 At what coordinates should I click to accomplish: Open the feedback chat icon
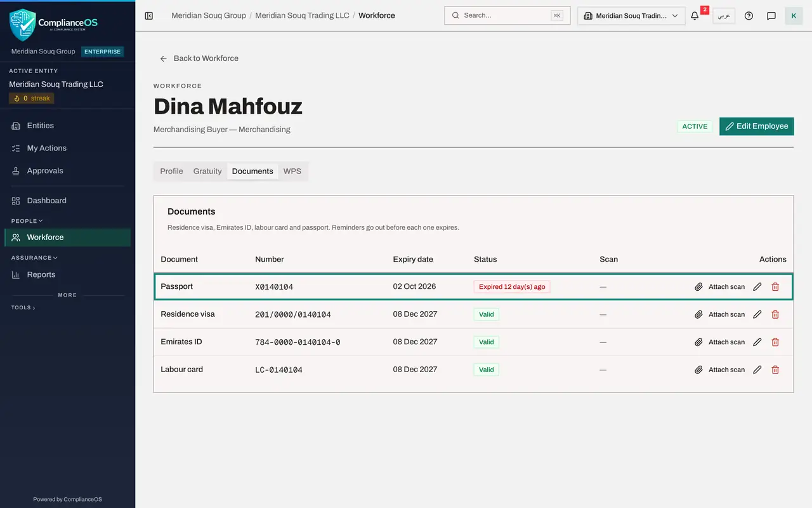771,16
